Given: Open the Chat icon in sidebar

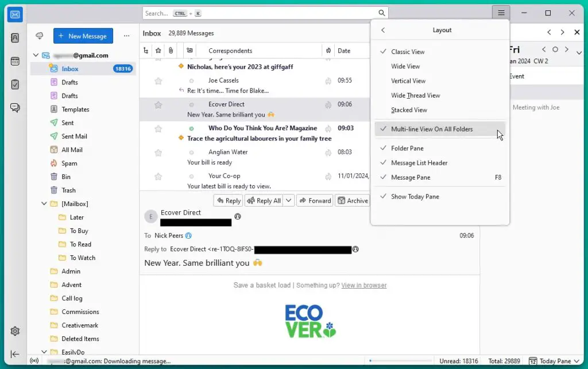Looking at the screenshot, I should [15, 108].
